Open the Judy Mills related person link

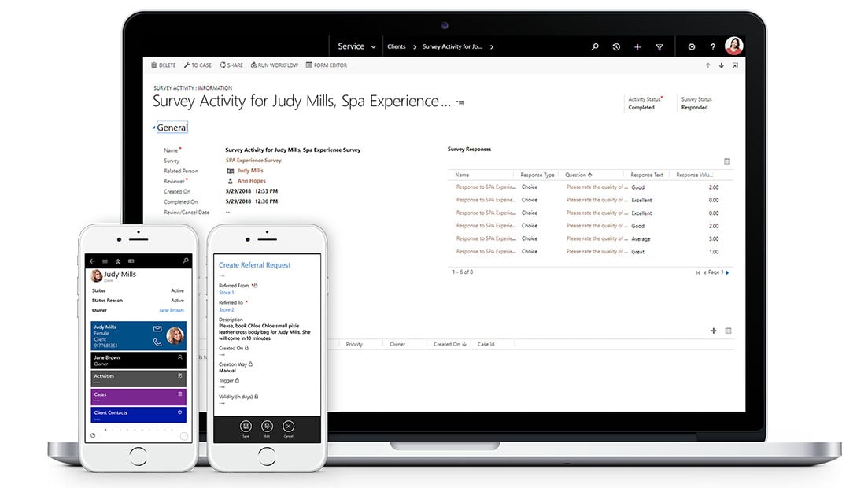click(250, 171)
